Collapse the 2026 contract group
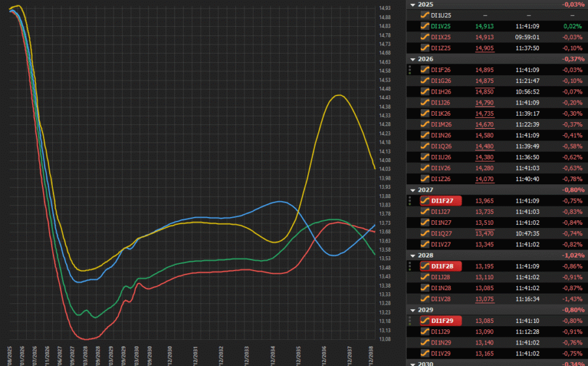588x366 pixels. tap(413, 59)
